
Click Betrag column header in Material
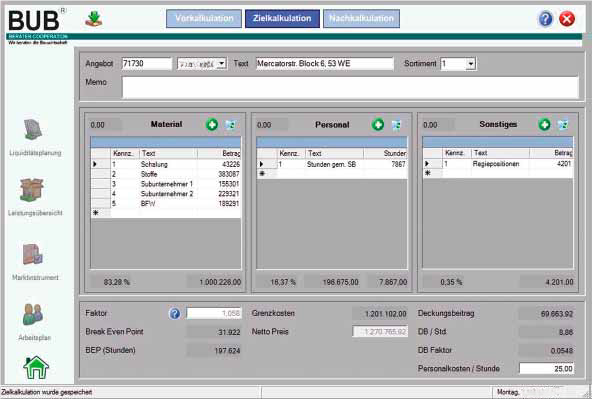(219, 153)
